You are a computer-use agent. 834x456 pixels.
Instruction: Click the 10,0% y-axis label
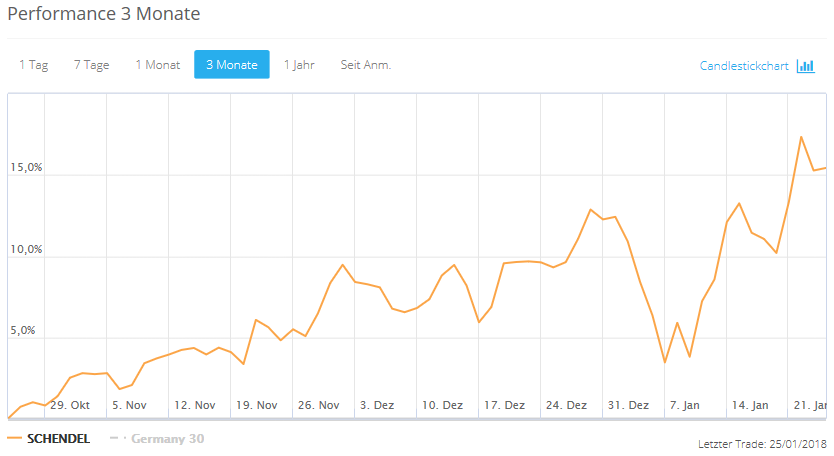click(x=27, y=249)
